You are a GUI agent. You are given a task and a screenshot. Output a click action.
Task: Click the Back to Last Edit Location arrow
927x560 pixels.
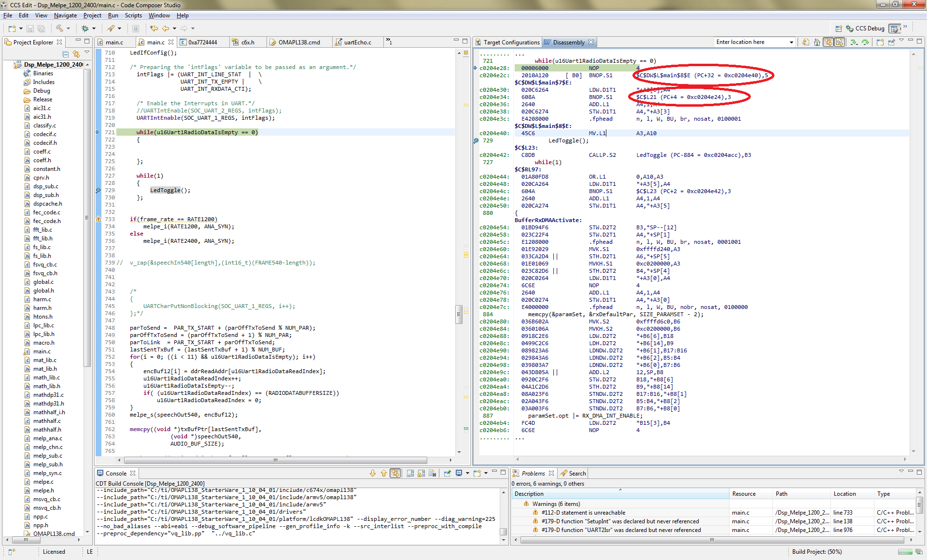pyautogui.click(x=154, y=28)
